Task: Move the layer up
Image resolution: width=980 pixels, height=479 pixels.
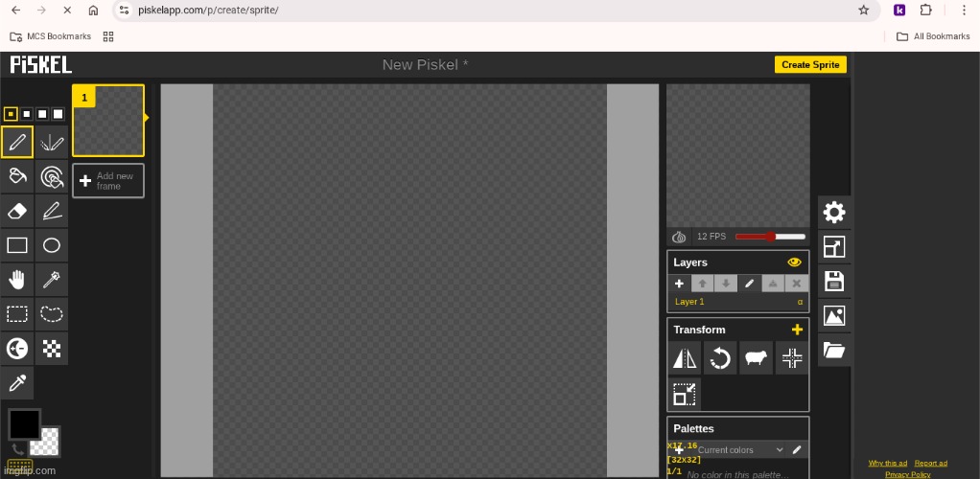Action: click(x=703, y=284)
